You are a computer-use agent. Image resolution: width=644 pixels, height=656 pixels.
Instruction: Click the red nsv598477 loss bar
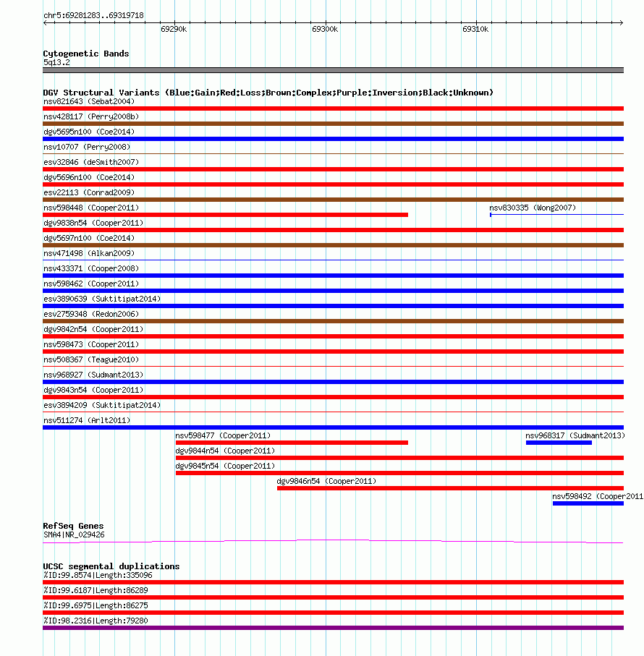click(x=292, y=443)
